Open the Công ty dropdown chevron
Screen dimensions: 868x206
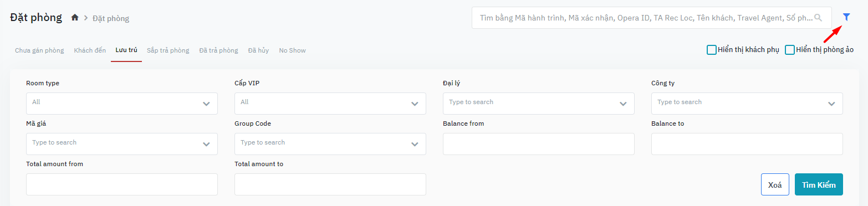(x=831, y=104)
